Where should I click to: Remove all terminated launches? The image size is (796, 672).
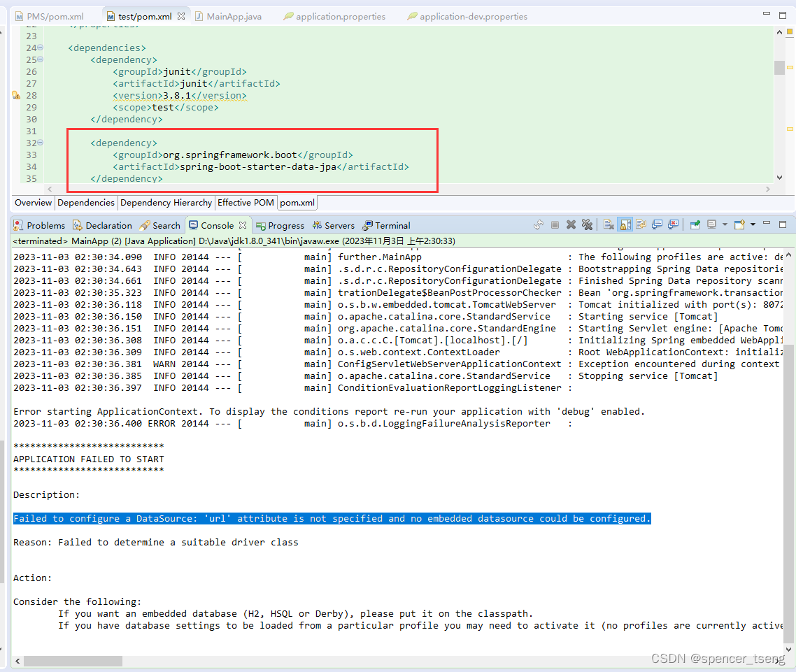pyautogui.click(x=588, y=225)
